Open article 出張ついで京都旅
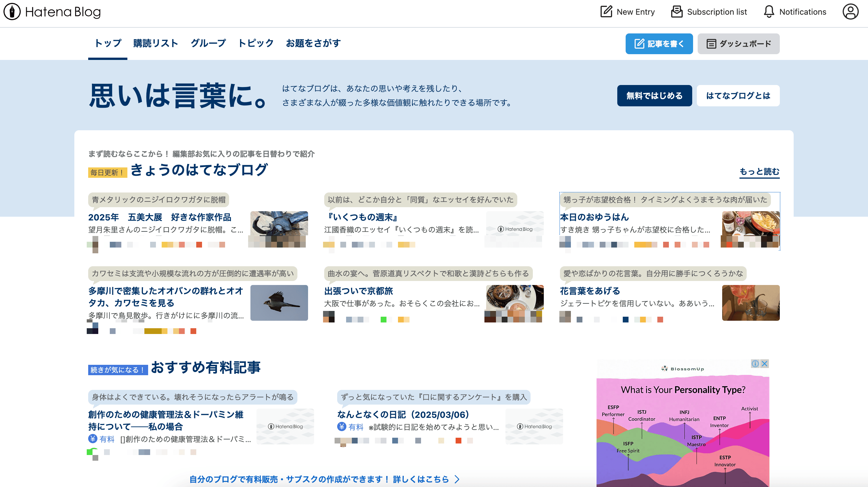This screenshot has height=487, width=868. click(358, 291)
